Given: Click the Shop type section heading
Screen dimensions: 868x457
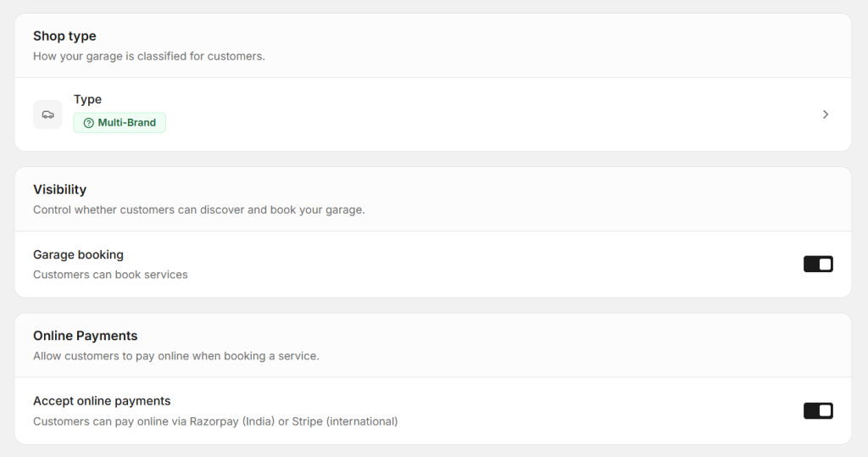Looking at the screenshot, I should (64, 36).
